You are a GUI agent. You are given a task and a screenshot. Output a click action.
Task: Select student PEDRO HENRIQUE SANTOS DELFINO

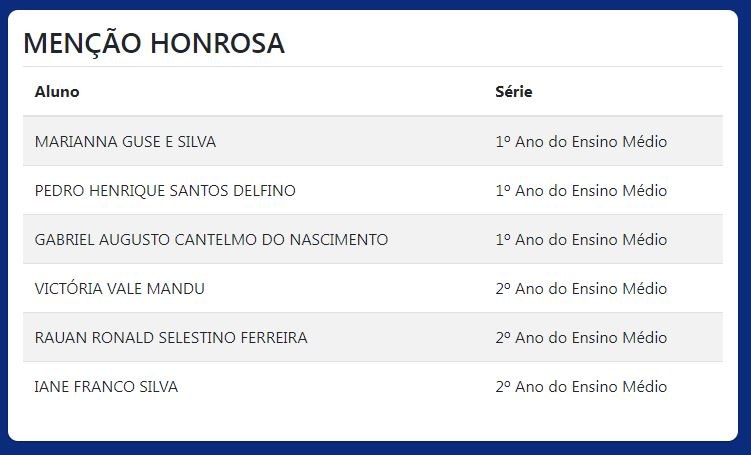(x=165, y=191)
